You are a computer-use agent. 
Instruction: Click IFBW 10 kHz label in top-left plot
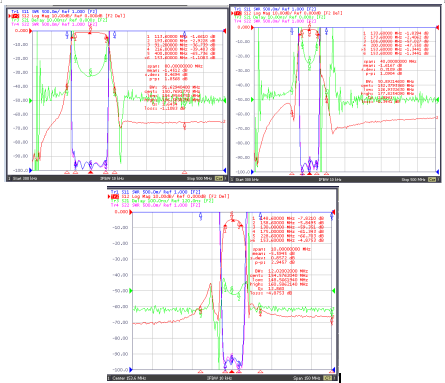112,179
